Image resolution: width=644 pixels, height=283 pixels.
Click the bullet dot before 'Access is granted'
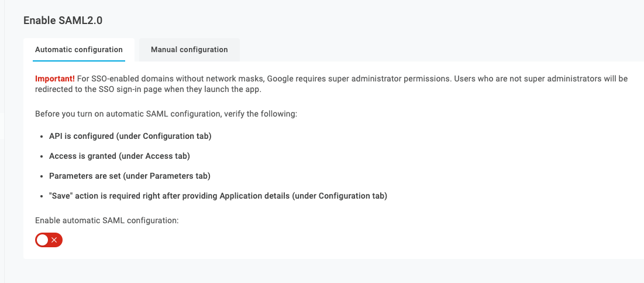[42, 156]
